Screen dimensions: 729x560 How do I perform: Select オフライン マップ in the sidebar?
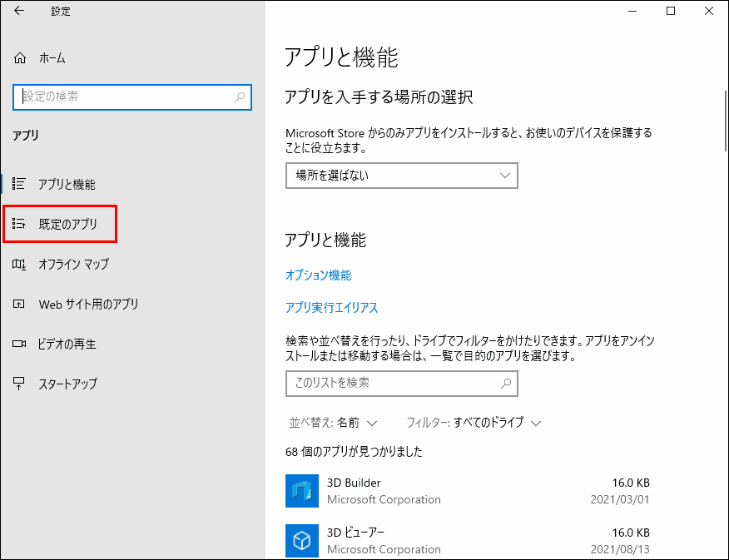click(x=73, y=265)
